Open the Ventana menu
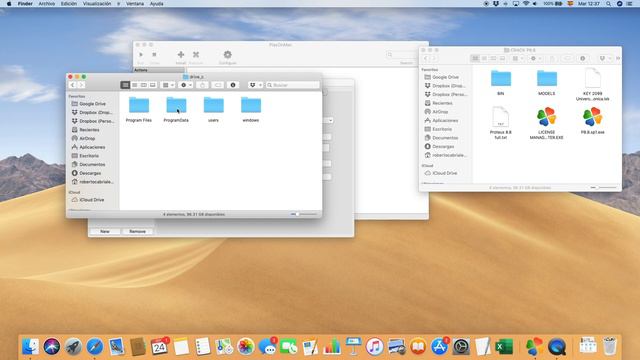Image resolution: width=640 pixels, height=360 pixels. (x=135, y=4)
